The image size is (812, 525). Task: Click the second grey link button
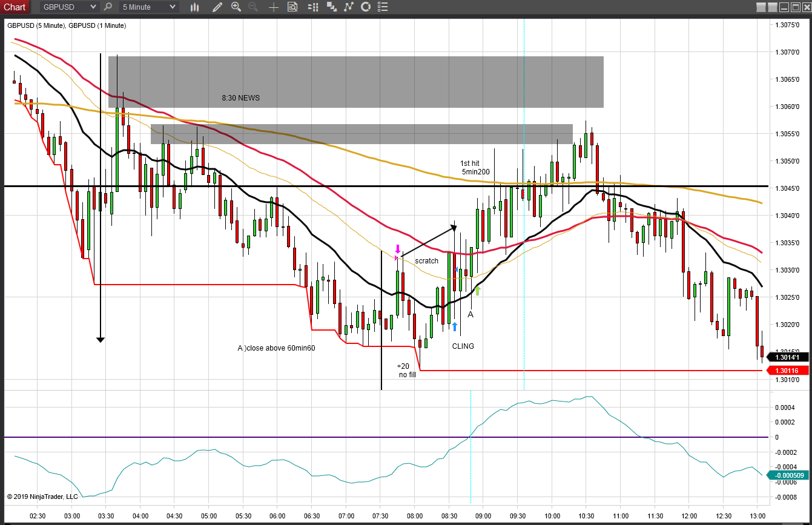(x=772, y=7)
